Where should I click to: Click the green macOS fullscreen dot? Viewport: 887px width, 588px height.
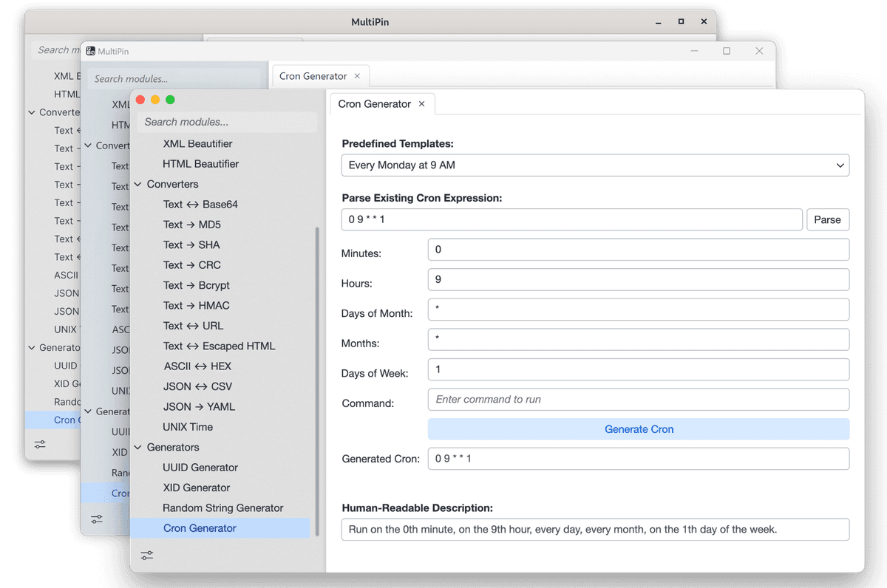[170, 100]
